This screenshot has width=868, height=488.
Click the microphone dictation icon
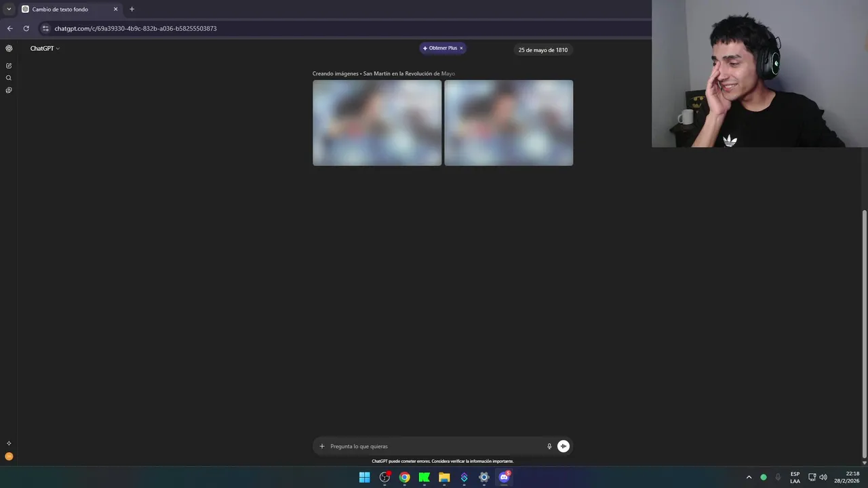coord(549,446)
